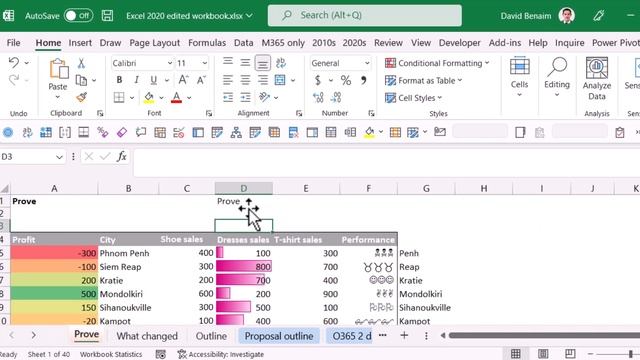Click the Select All corner triangle

coord(4,189)
